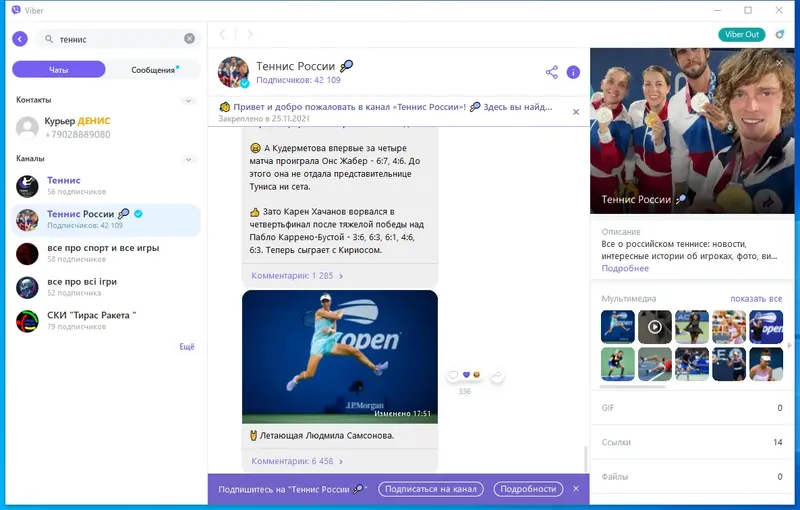Advance media gallery with right arrow

(789, 345)
